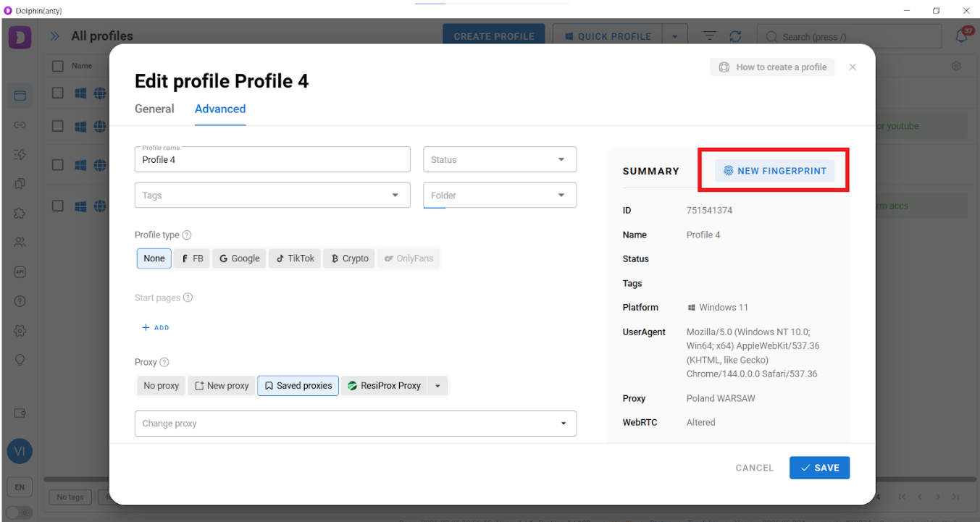This screenshot has height=522, width=980.
Task: Toggle the theme switch at sidebar bottom
Action: pos(20,513)
